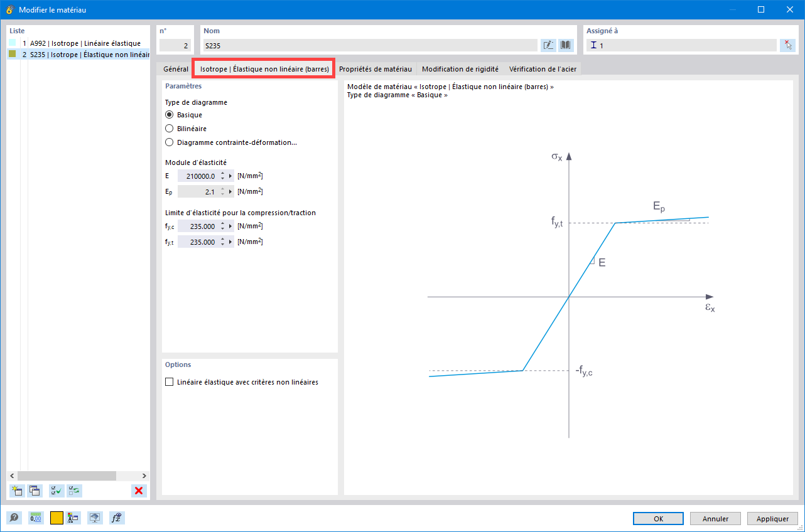This screenshot has height=532, width=805.
Task: Click the edit name icon next to S235
Action: click(548, 45)
